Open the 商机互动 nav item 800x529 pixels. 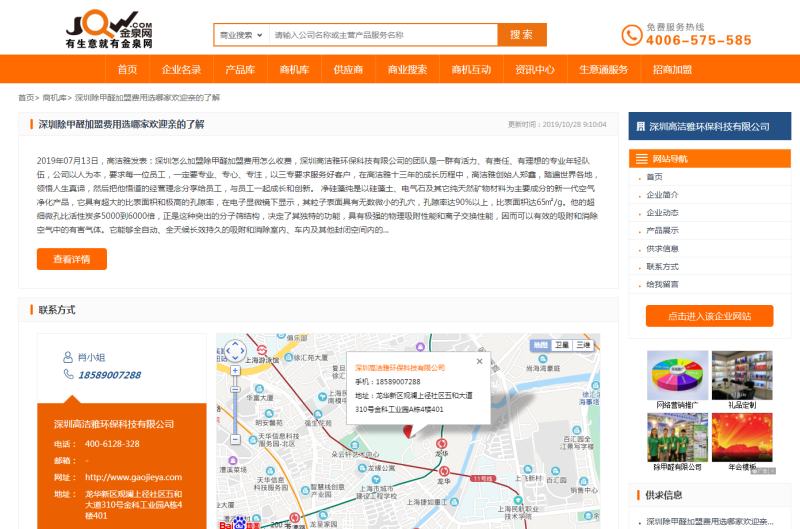[x=471, y=69]
